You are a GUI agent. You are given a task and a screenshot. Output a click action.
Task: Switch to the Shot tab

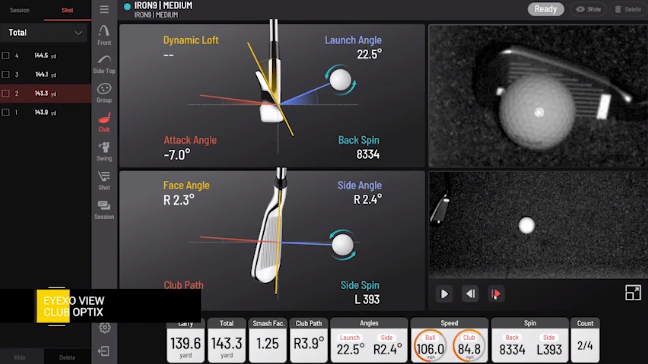[x=67, y=10]
